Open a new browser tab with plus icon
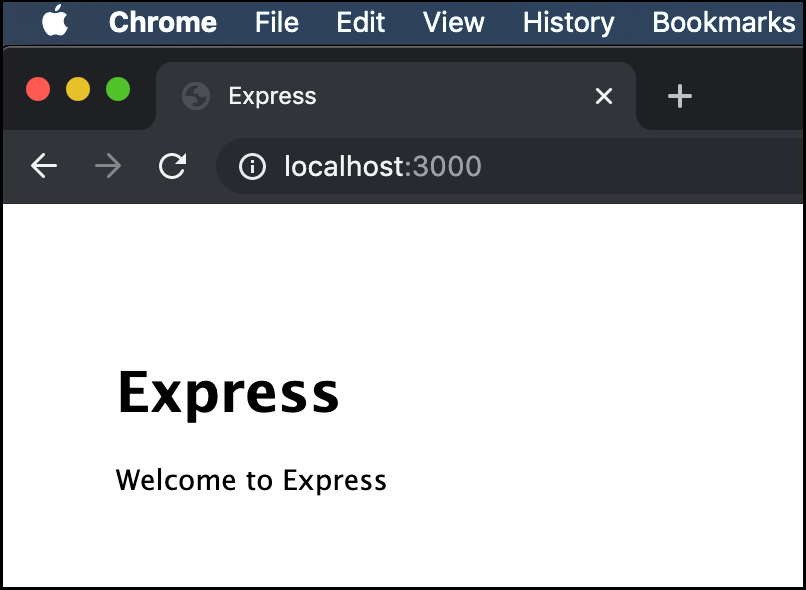This screenshot has height=590, width=806. [x=680, y=96]
